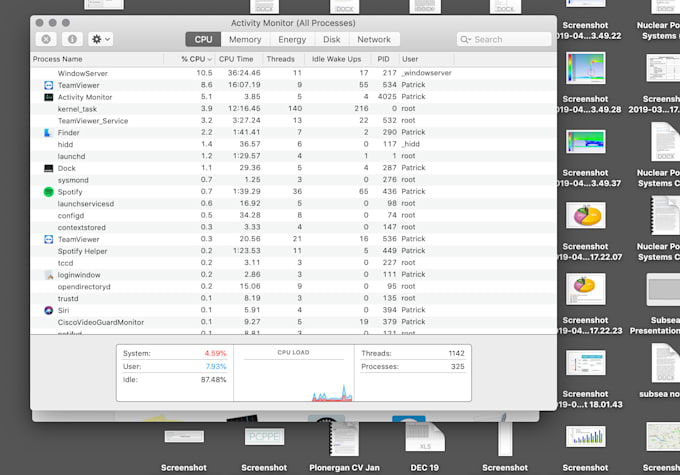Sort by Process Name column header

coord(98,59)
